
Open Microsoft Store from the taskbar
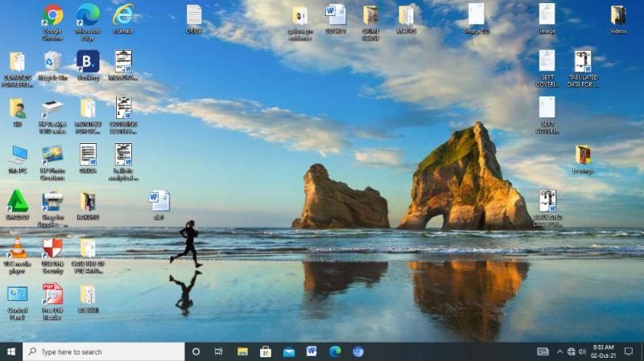(x=266, y=351)
